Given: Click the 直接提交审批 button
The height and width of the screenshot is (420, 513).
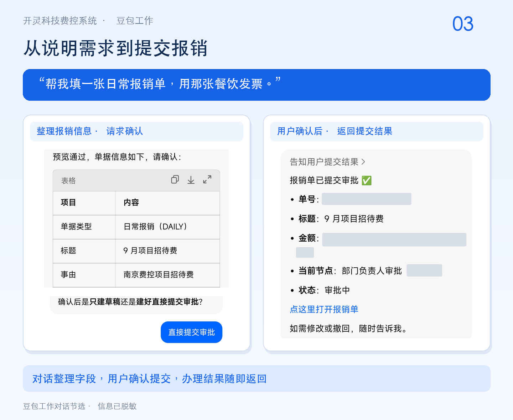Looking at the screenshot, I should pos(192,332).
